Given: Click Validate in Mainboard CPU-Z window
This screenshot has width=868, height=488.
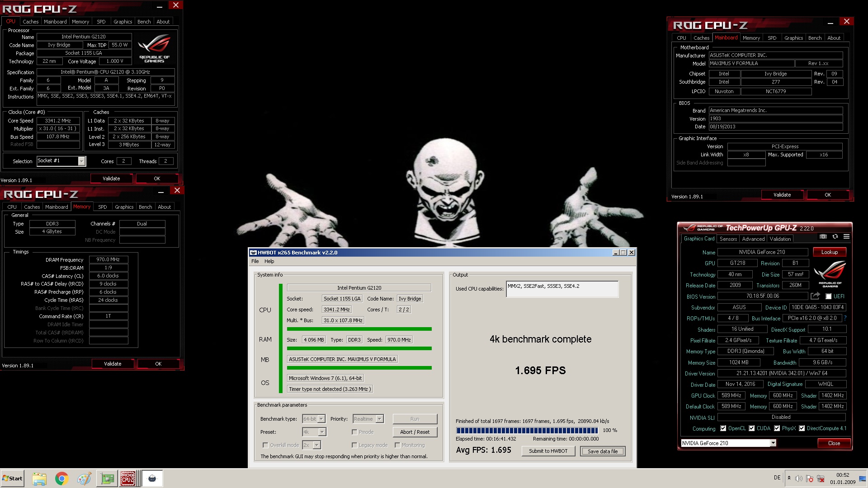Looking at the screenshot, I should [782, 195].
